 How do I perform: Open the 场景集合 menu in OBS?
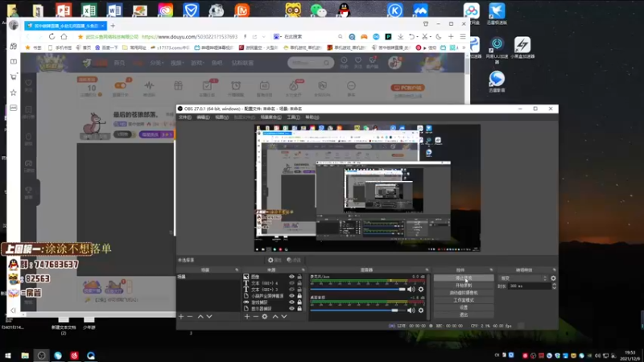(270, 117)
